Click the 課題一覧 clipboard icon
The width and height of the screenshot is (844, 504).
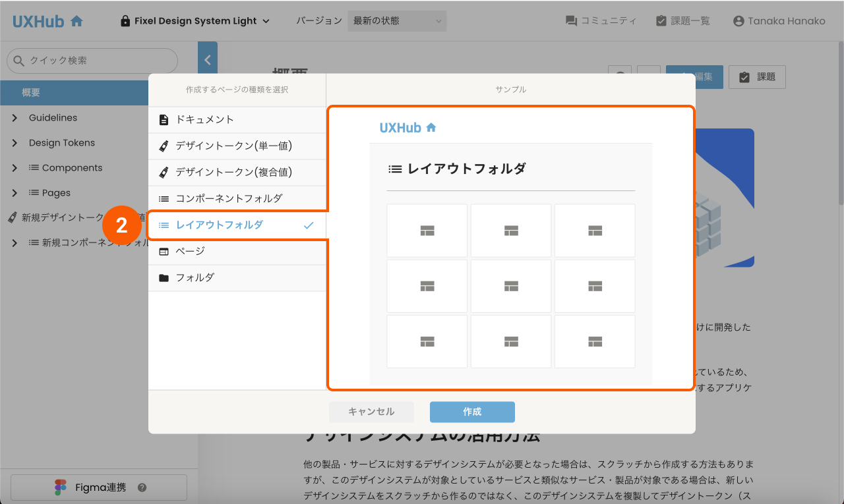tap(660, 20)
